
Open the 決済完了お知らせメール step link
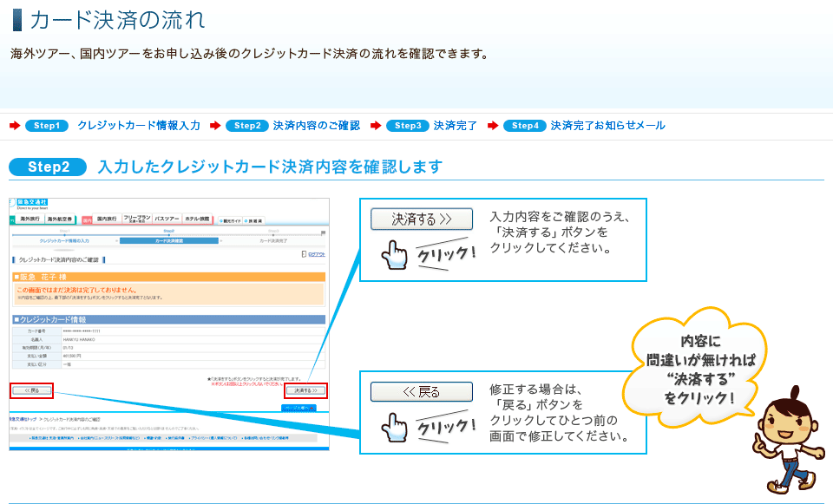click(607, 125)
